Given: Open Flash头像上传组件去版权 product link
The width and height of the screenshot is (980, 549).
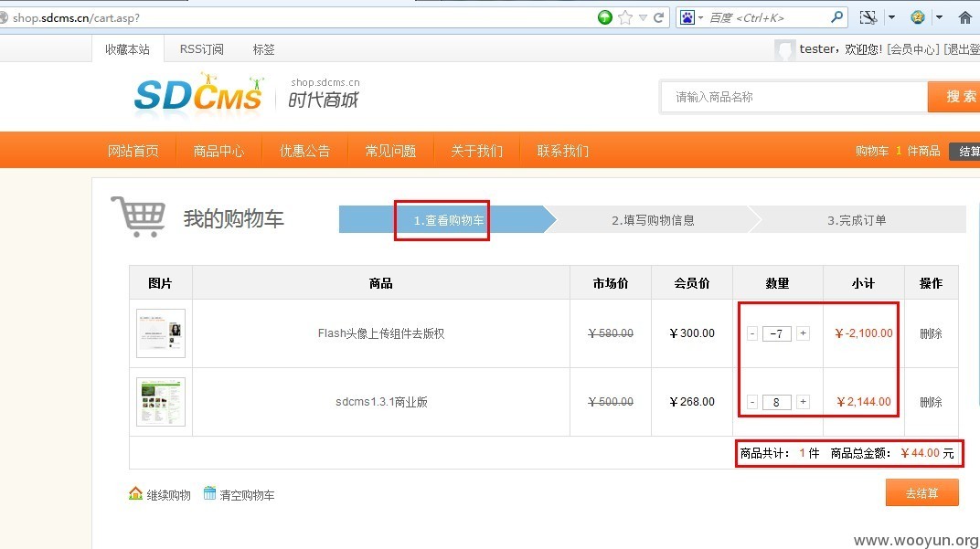Looking at the screenshot, I should pyautogui.click(x=381, y=333).
